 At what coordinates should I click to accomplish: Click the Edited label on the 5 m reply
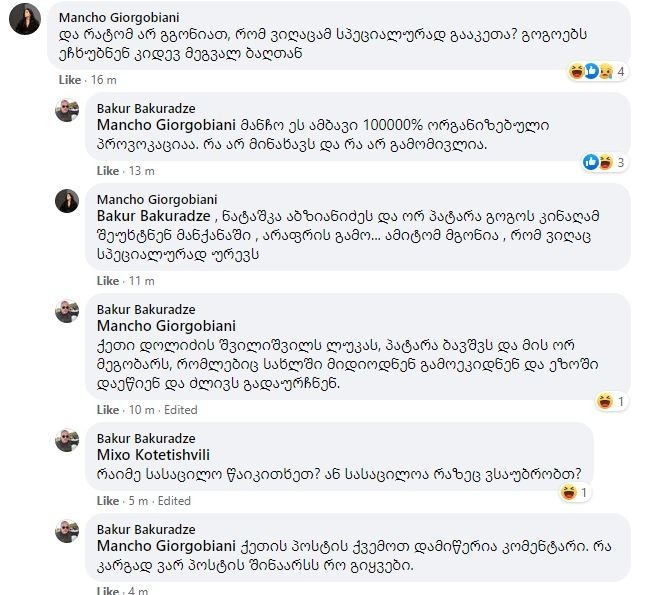173,501
